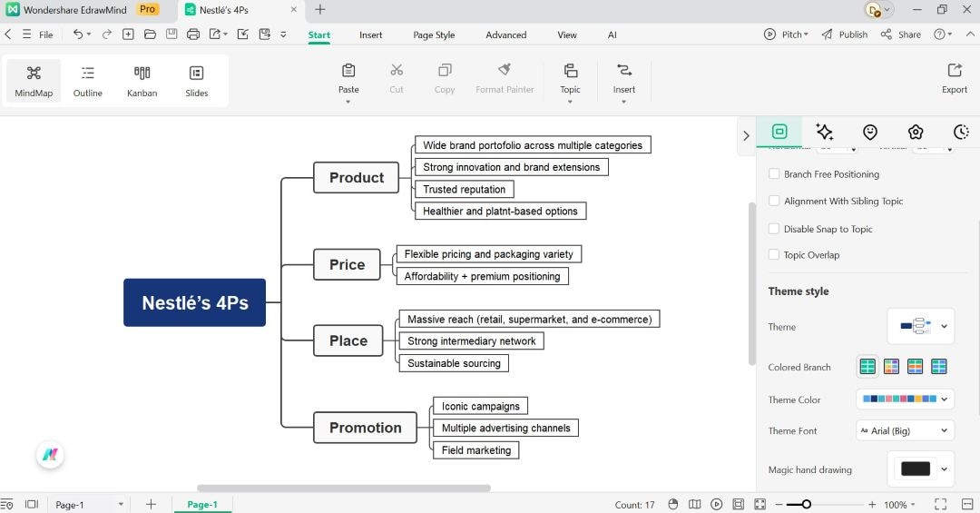Open Slides view mode
Screen dimensions: 980x513
point(196,81)
